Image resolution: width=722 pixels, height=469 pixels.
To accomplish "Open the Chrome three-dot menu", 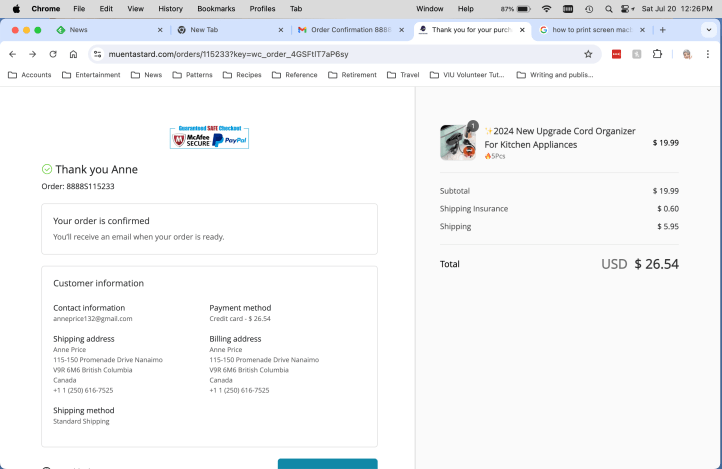I will [708, 54].
